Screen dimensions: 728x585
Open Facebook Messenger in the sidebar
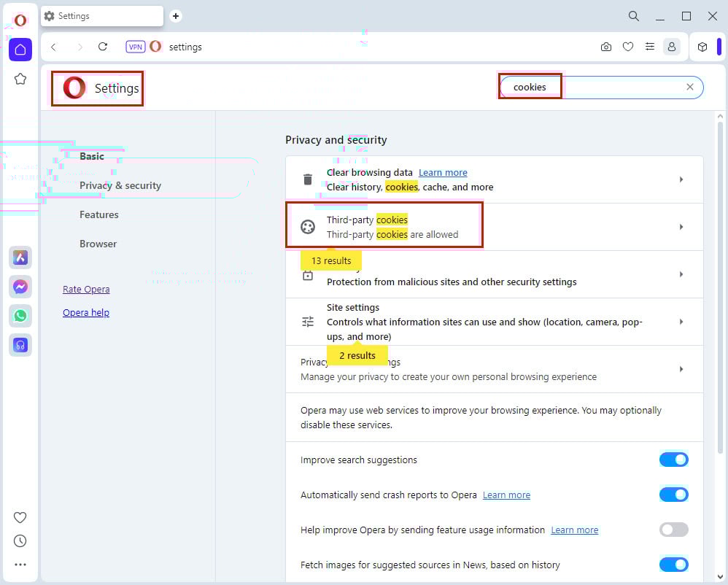[x=20, y=287]
